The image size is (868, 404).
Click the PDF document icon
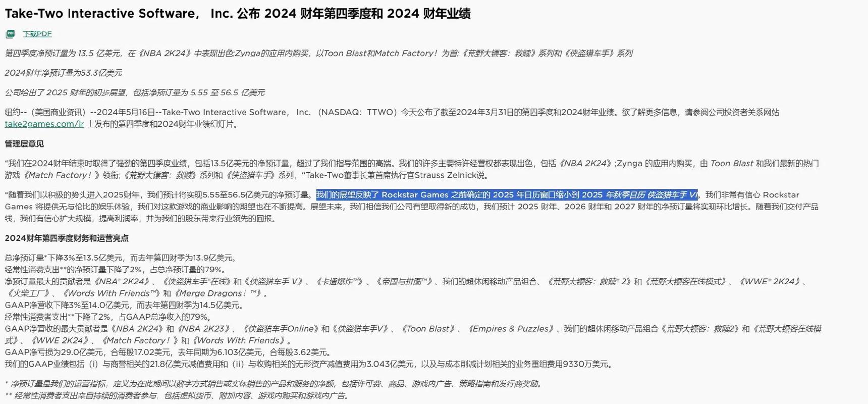[10, 34]
